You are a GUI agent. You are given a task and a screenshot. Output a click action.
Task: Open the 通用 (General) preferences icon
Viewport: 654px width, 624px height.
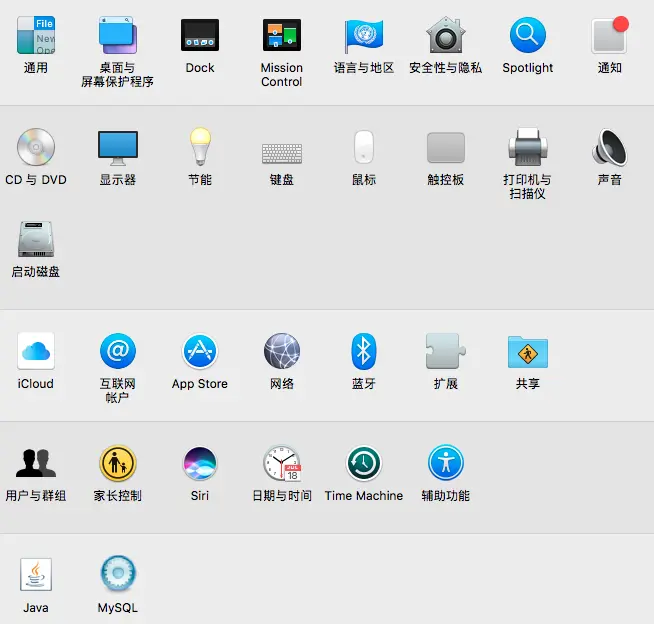click(36, 35)
